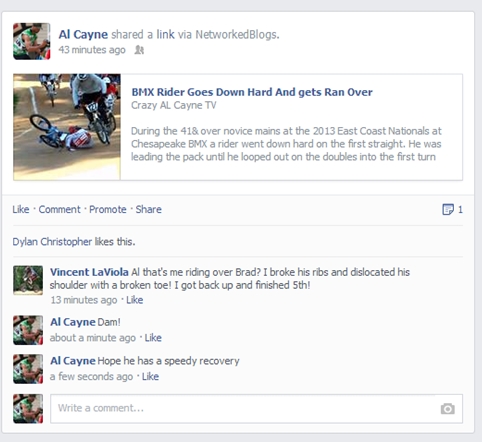Click Al Cayne's avatar beside "Dam!" comment

pos(28,330)
